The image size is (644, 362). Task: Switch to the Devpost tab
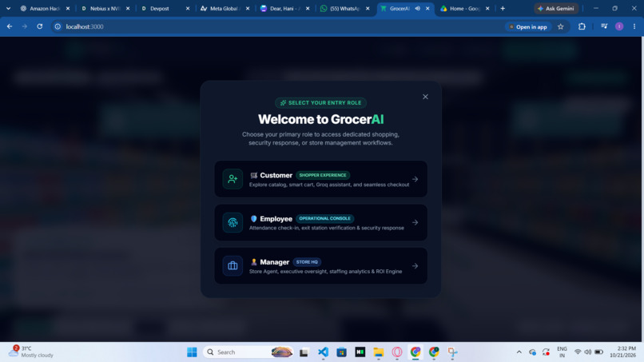tap(159, 8)
